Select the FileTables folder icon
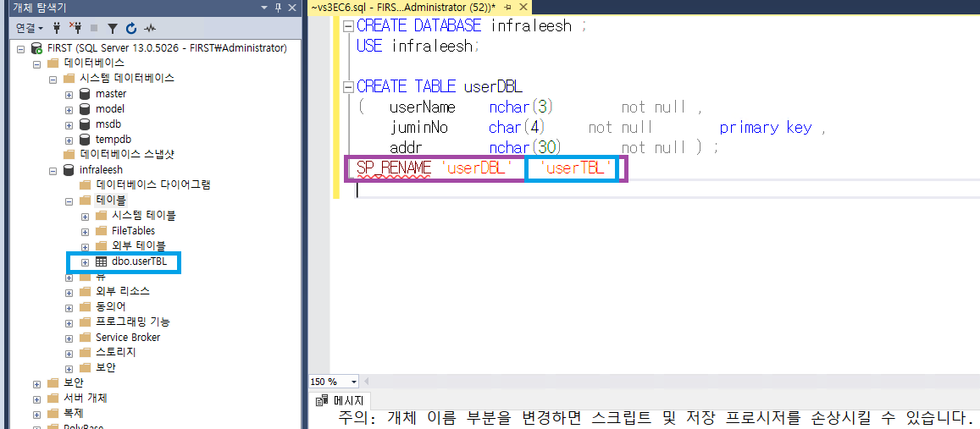The height and width of the screenshot is (429, 980). pos(102,231)
